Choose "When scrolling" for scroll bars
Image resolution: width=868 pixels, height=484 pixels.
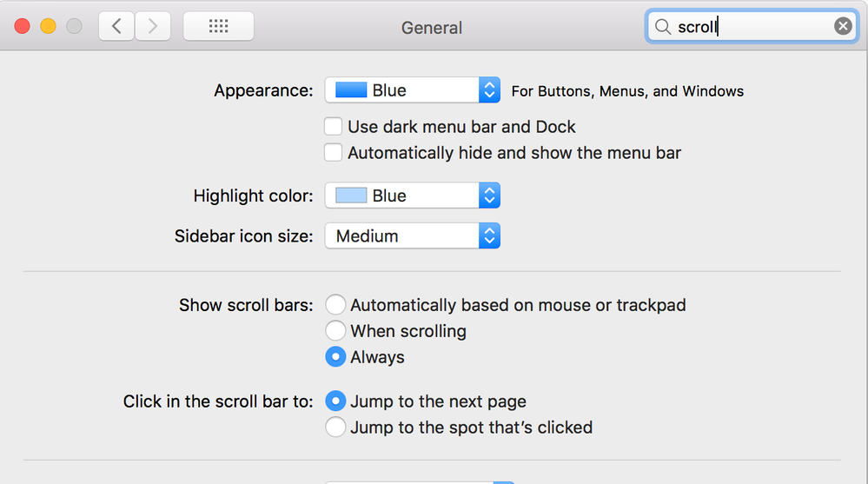[x=335, y=331]
